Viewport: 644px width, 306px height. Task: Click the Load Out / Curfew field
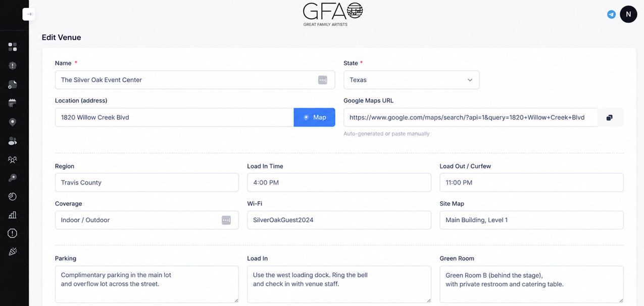[x=531, y=183]
